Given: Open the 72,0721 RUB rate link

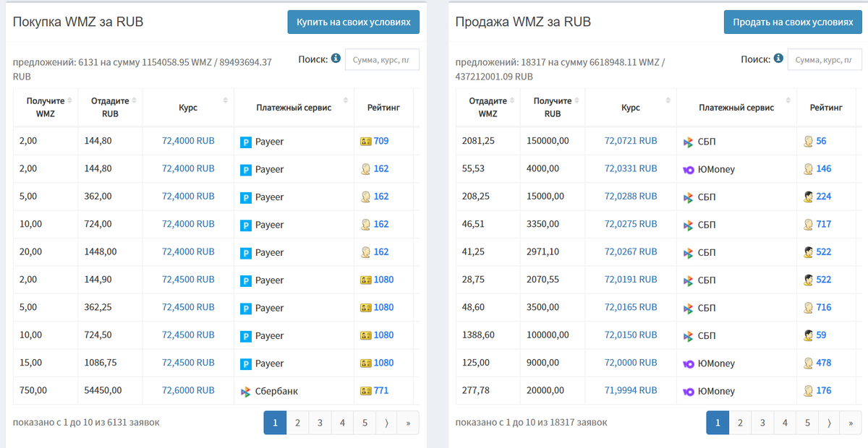Looking at the screenshot, I should coord(631,141).
